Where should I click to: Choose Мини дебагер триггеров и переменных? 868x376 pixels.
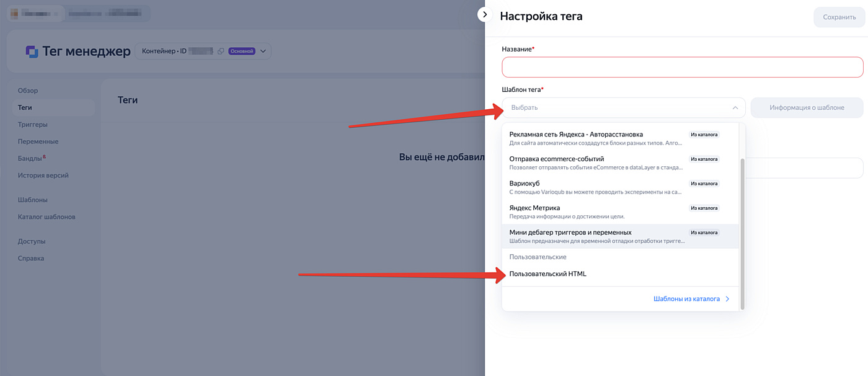(x=620, y=236)
